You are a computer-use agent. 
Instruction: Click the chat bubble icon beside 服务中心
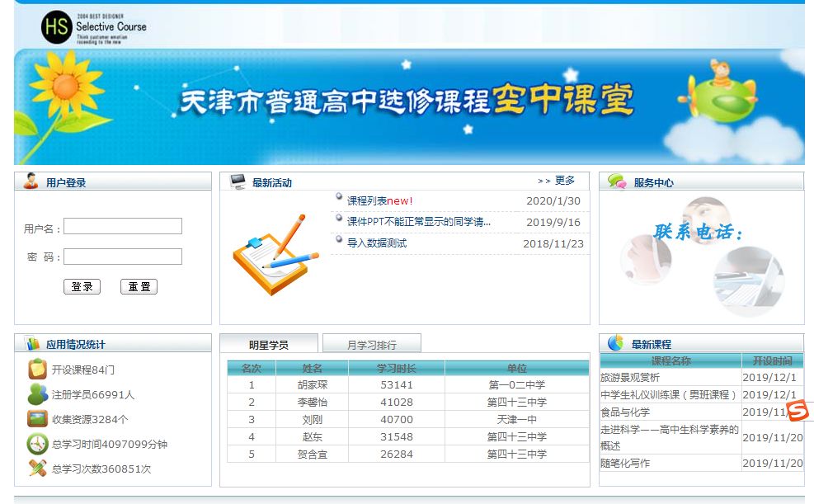[x=617, y=181]
